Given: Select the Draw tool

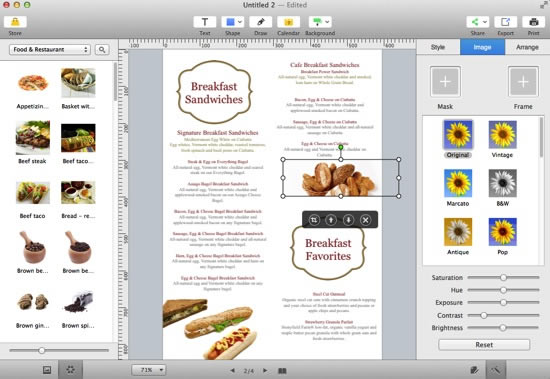Looking at the screenshot, I should 261,22.
